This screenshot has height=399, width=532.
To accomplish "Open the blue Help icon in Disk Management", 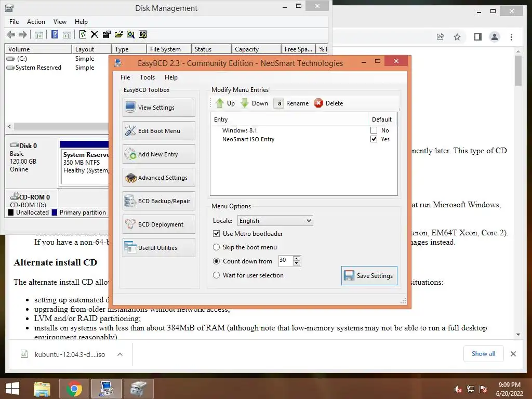I will (x=55, y=34).
